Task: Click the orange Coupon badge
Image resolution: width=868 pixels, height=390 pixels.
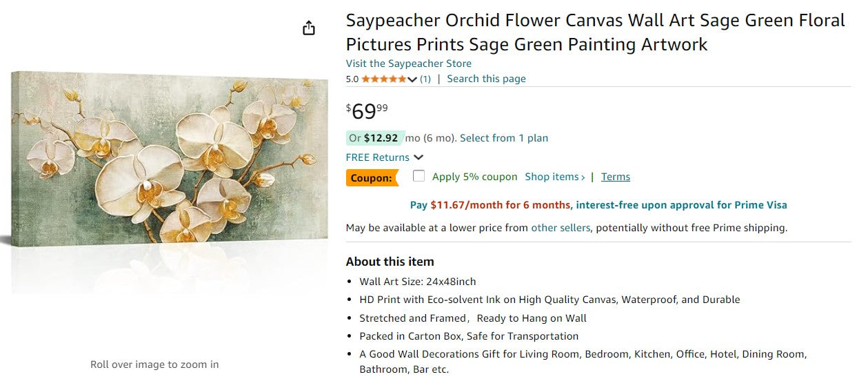Action: pos(372,178)
